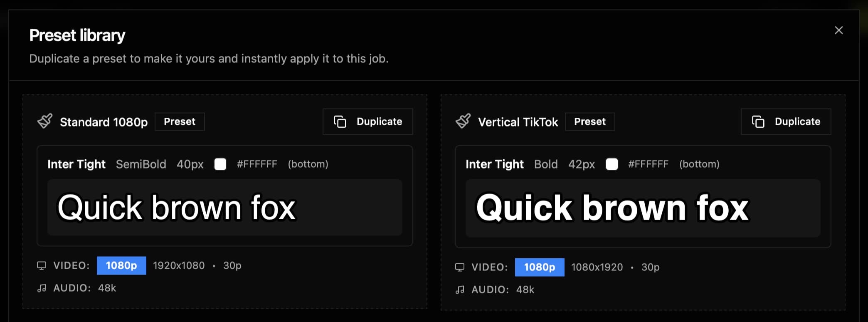Image resolution: width=868 pixels, height=322 pixels.
Task: Duplicate the Standard 1080p preset
Action: 368,121
